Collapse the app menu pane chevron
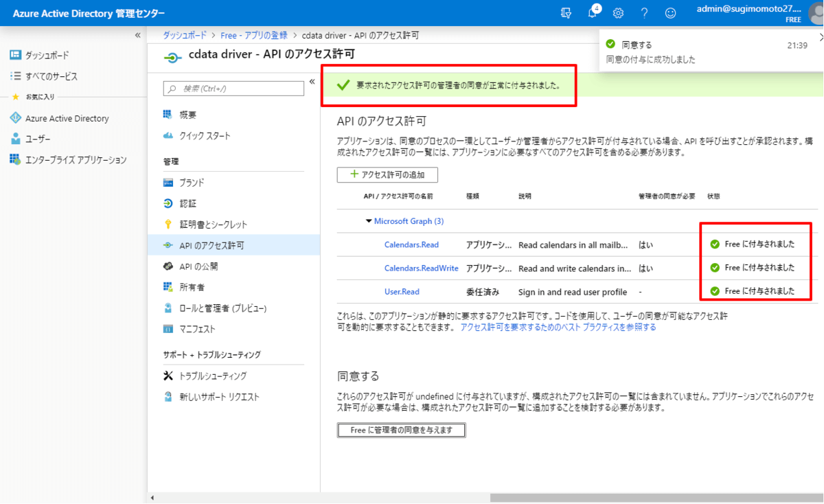This screenshot has width=824, height=504. (312, 82)
